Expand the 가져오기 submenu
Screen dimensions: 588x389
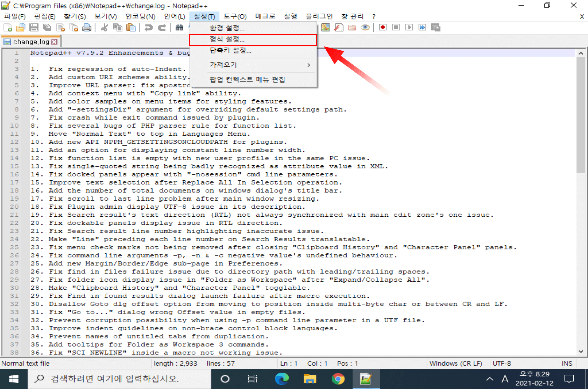253,65
